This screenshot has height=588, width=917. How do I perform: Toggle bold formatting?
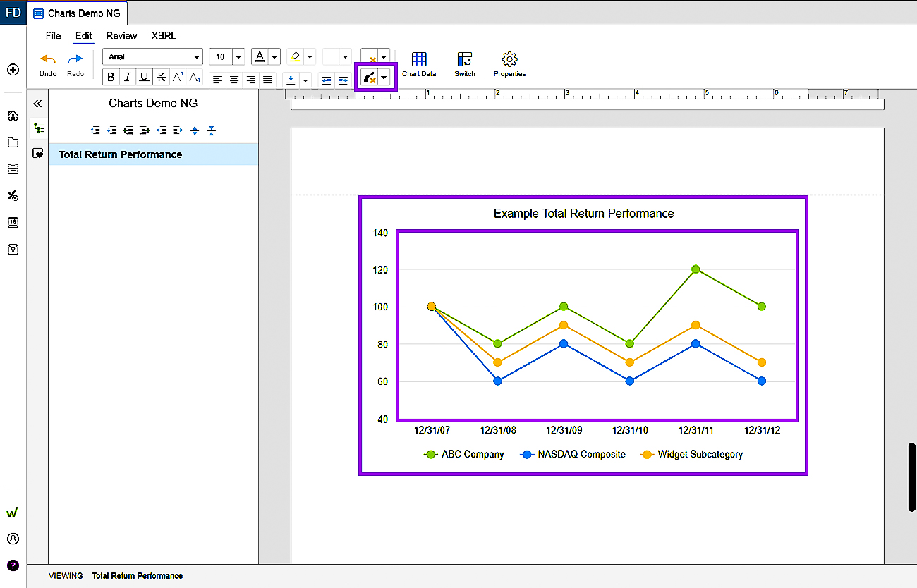click(x=111, y=78)
